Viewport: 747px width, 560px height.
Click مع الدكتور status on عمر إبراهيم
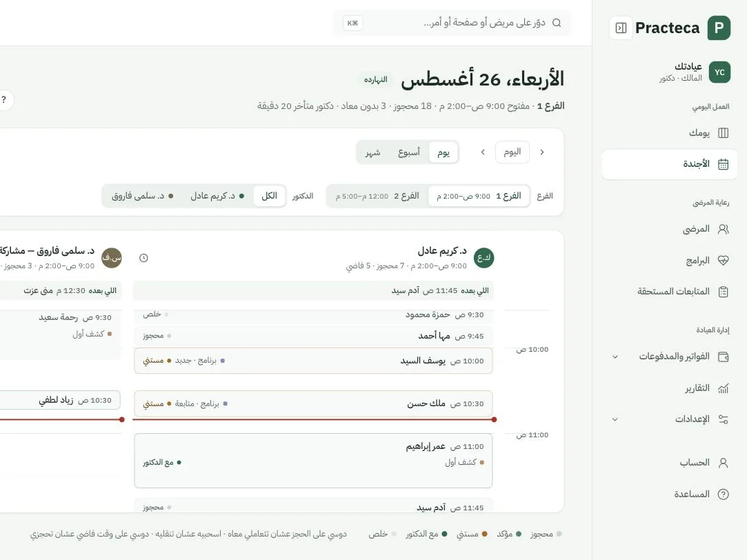click(x=162, y=462)
